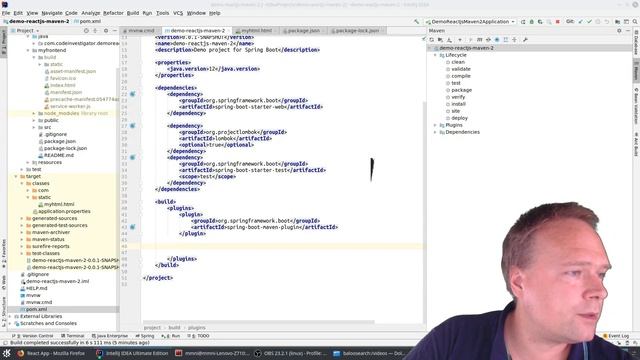Click the build hammer icon in the main toolbar
The image size is (640, 360).
pyautogui.click(x=416, y=22)
